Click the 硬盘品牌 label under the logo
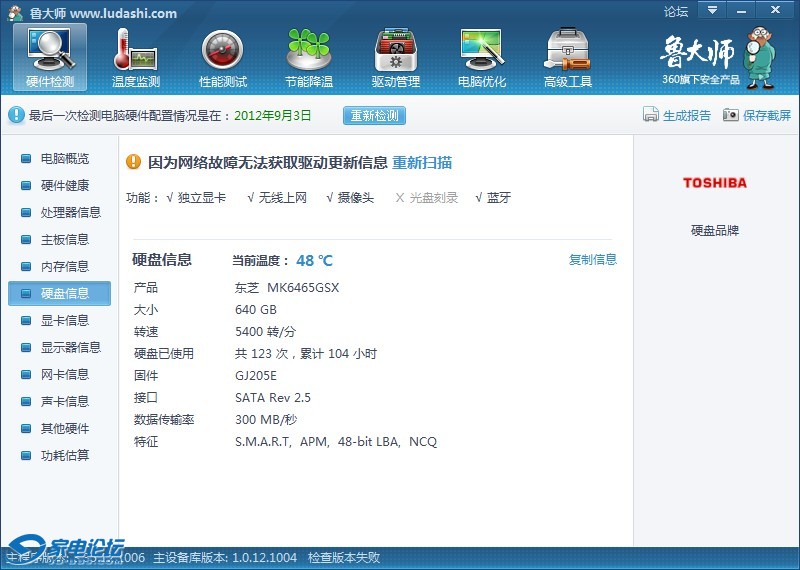800x570 pixels. pyautogui.click(x=715, y=230)
